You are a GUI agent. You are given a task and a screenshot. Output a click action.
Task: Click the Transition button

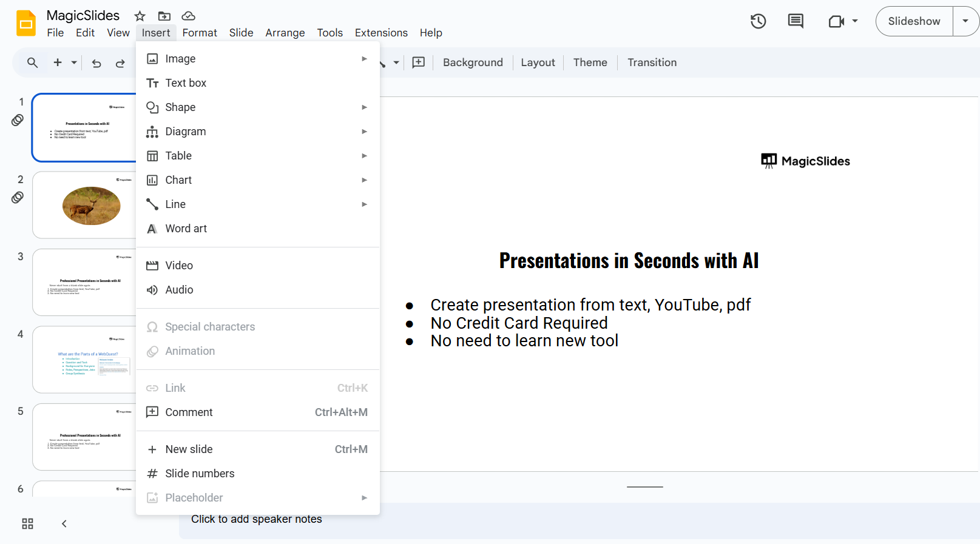point(652,62)
